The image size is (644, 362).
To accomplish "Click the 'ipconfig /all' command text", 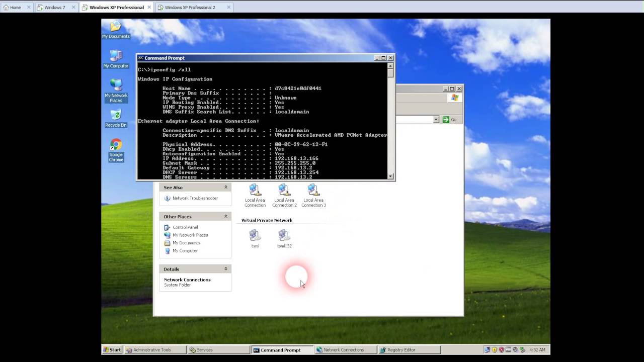I will pos(171,70).
